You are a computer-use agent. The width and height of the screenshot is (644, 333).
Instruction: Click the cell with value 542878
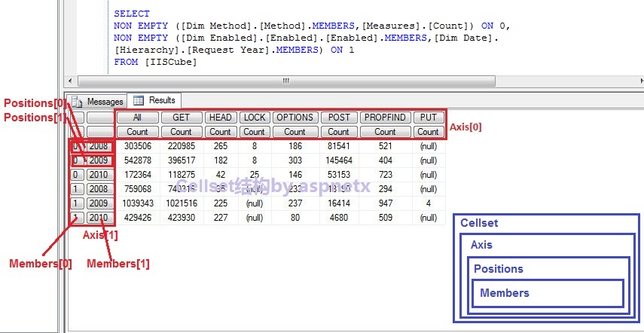137,160
